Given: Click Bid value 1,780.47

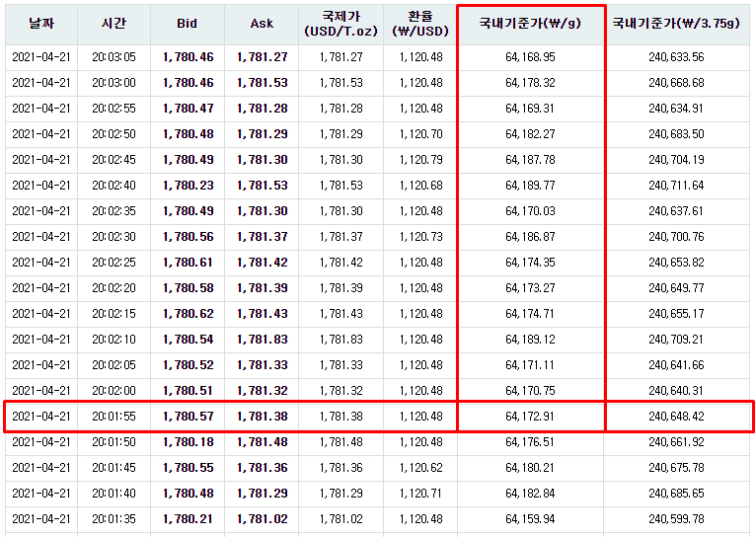Looking at the screenshot, I should (189, 109).
